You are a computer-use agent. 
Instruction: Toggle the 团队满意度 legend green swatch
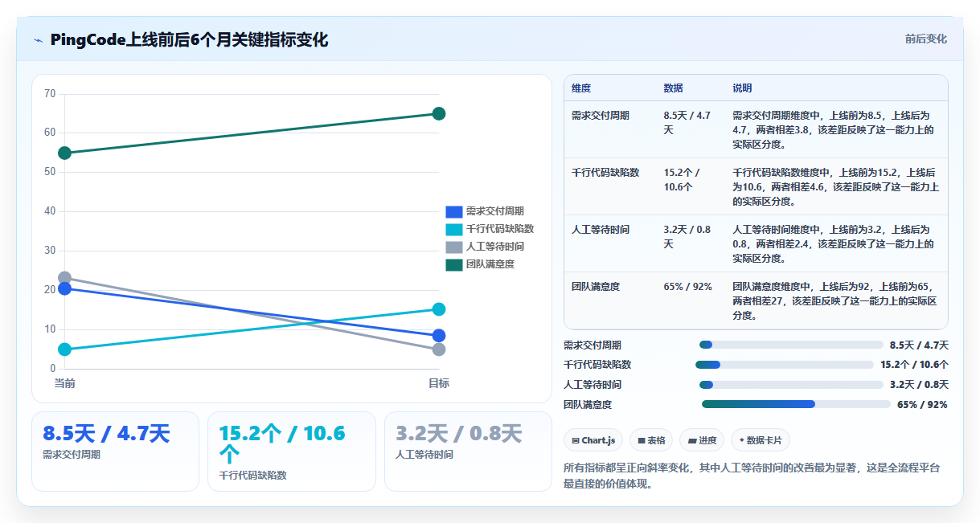pos(454,264)
